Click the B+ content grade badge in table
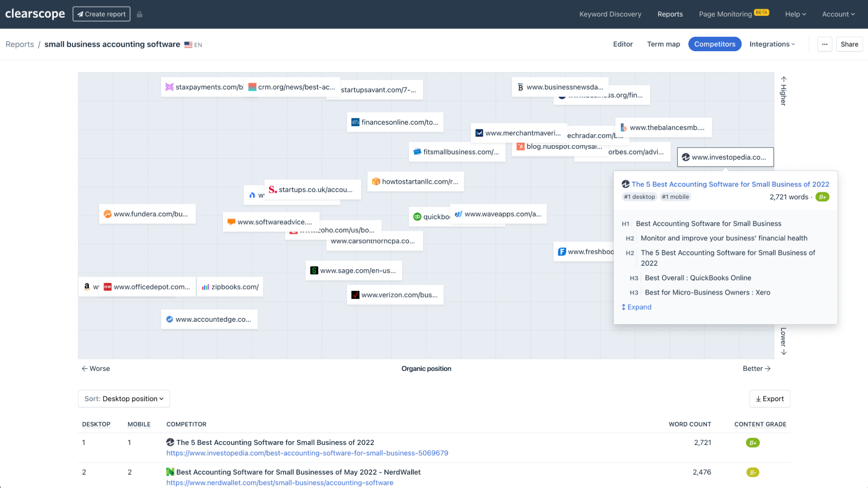Screen dimensions: 868x488 (x=752, y=443)
